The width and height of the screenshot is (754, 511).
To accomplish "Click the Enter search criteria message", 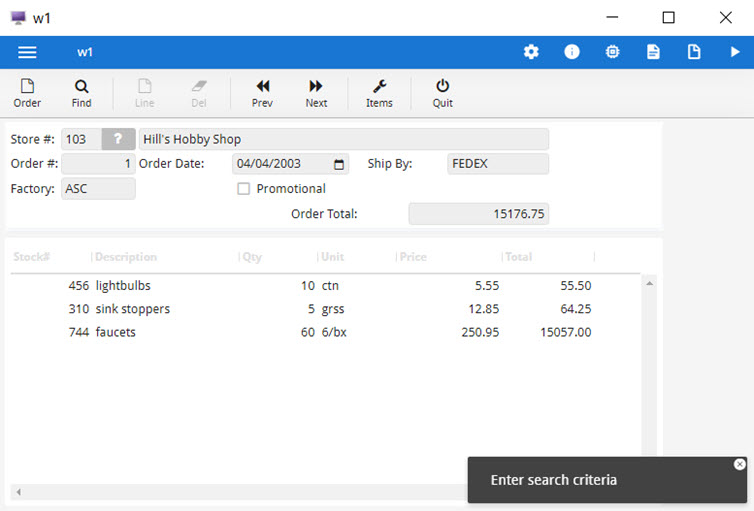I will click(x=553, y=480).
